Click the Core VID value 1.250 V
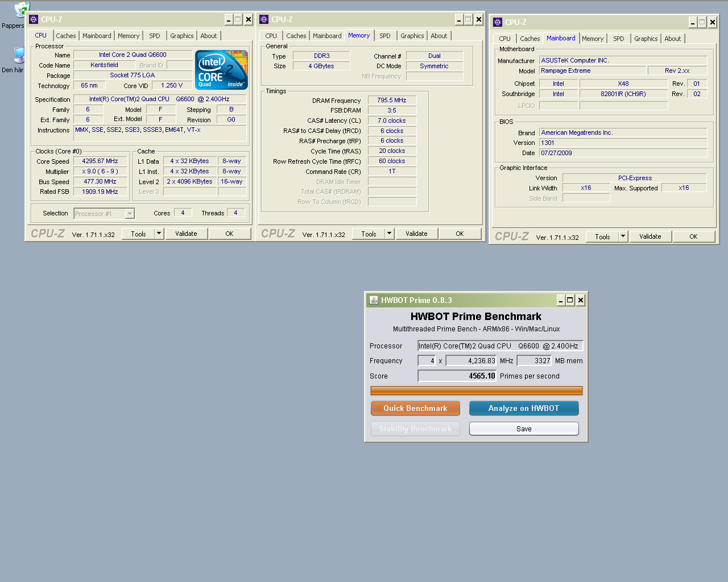 [172, 86]
